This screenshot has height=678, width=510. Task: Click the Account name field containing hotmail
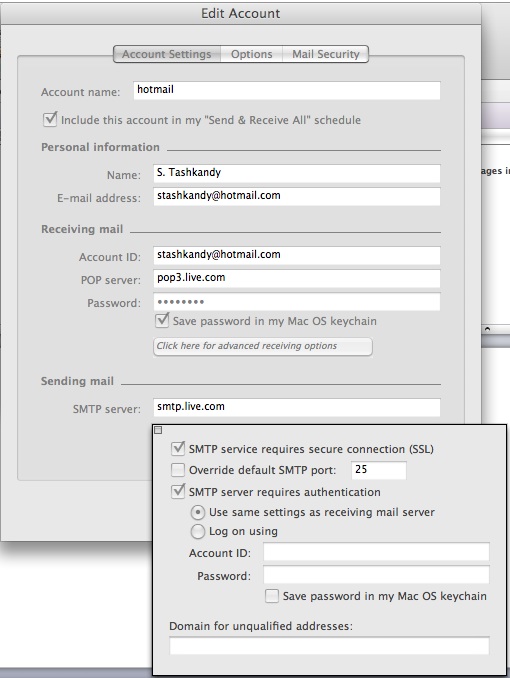tap(287, 90)
